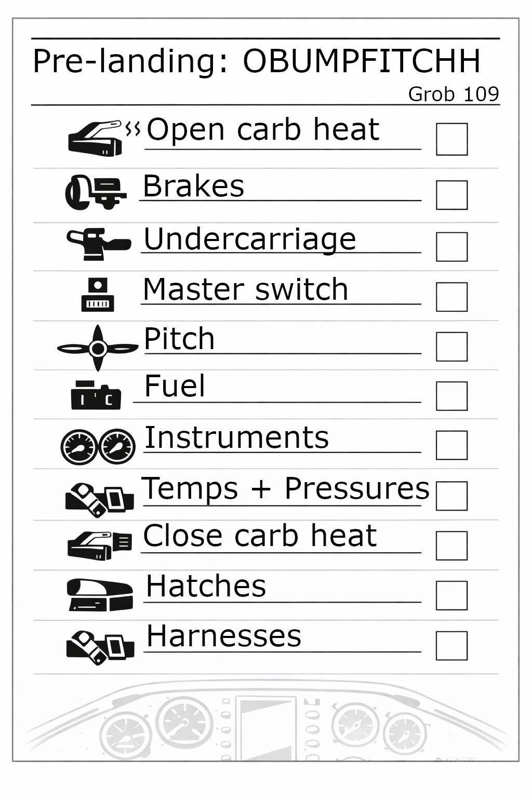Check the Temps + Pressures checkbox
532x798 pixels.
(451, 496)
